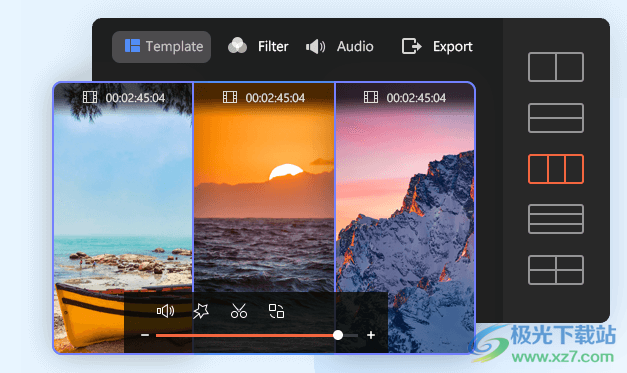Open the Filter tab
This screenshot has width=627, height=373.
(x=258, y=46)
